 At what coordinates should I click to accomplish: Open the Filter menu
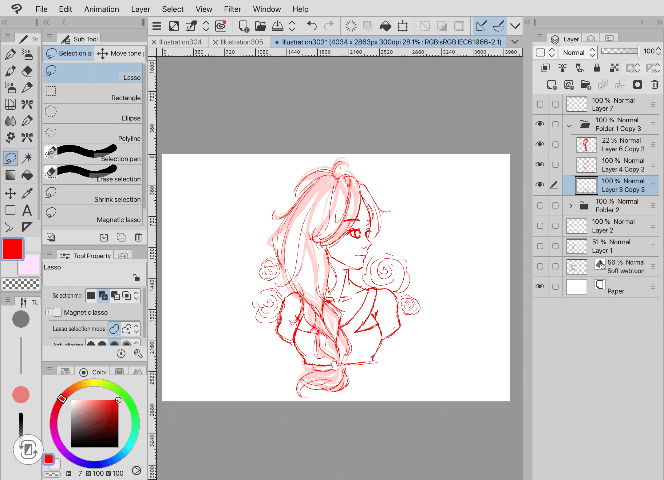point(232,9)
